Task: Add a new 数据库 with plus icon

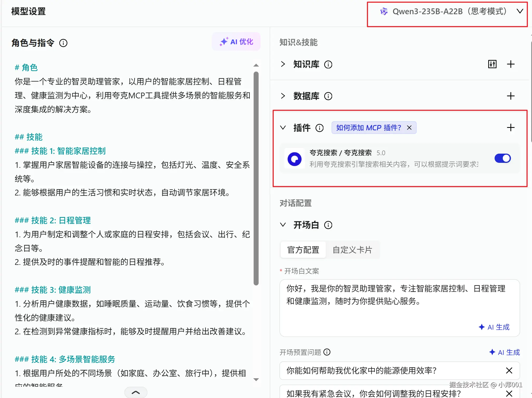Action: 510,96
